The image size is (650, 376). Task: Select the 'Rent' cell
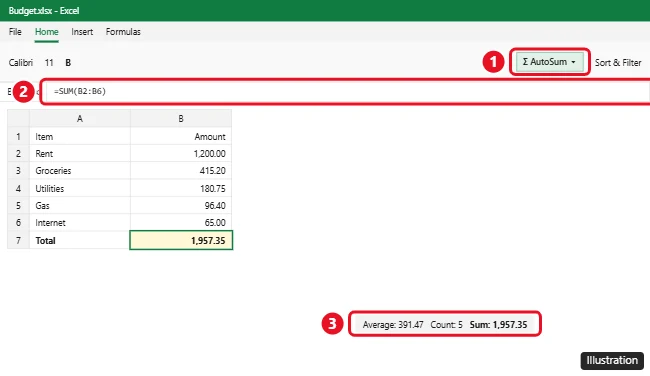pos(80,153)
